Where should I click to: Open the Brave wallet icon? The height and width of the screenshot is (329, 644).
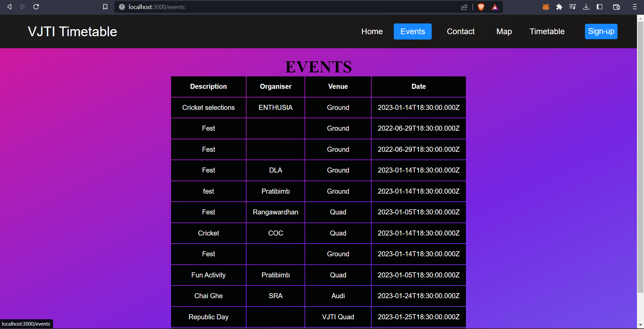click(x=616, y=7)
